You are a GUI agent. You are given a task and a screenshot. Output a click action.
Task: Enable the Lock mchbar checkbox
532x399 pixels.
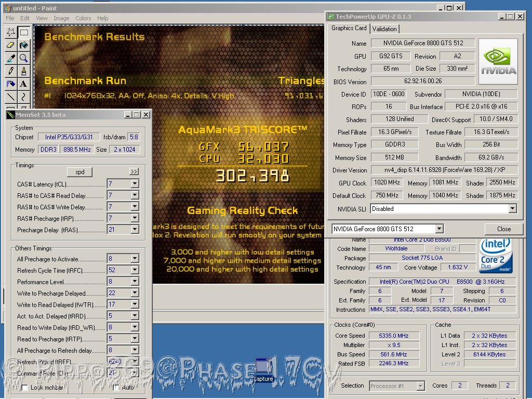coord(24,388)
